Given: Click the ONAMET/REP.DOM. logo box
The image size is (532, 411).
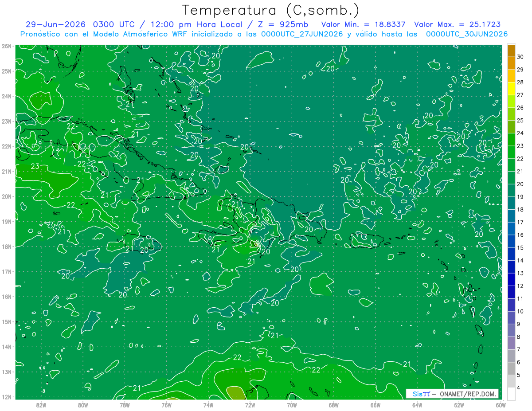Looking at the screenshot, I should (x=453, y=394).
